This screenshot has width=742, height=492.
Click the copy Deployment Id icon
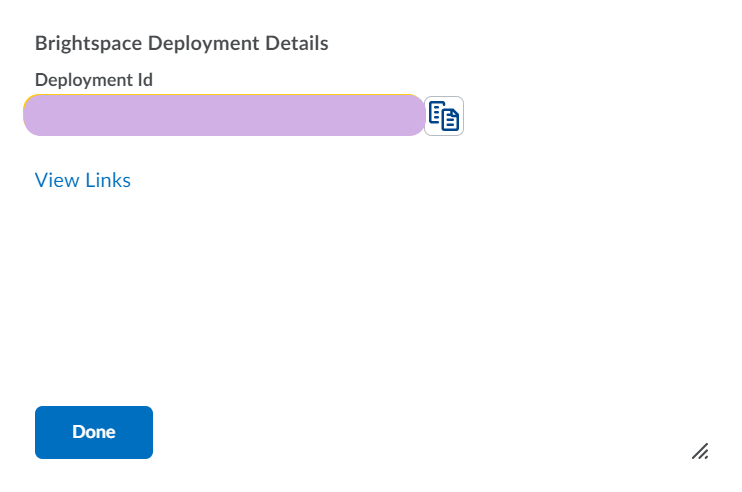pos(444,116)
